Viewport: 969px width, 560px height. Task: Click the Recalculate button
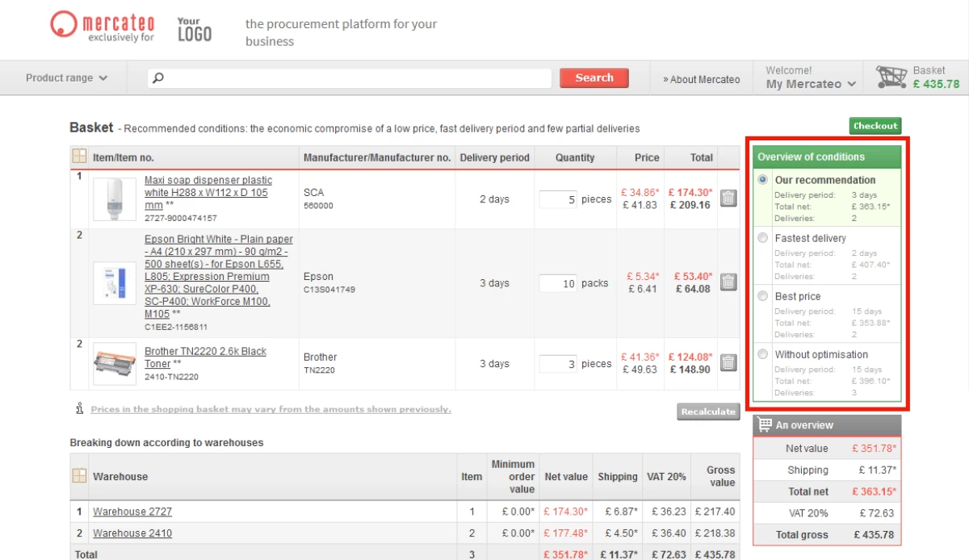click(x=707, y=412)
